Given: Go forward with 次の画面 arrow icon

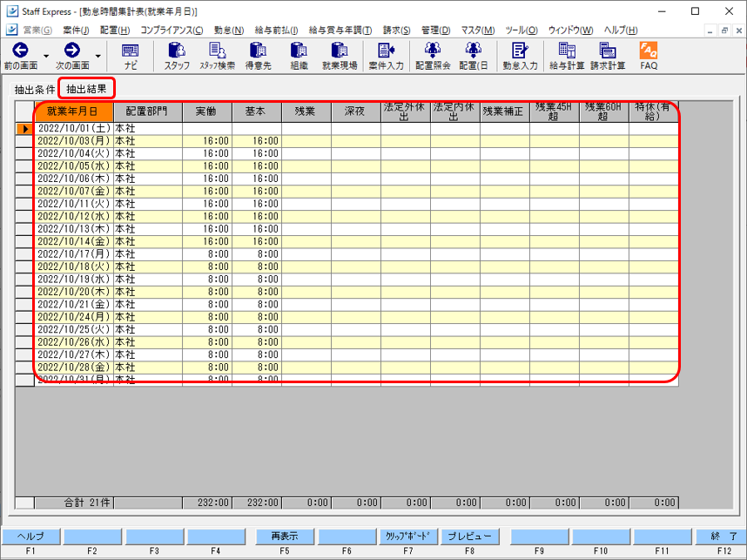Looking at the screenshot, I should coord(72,50).
